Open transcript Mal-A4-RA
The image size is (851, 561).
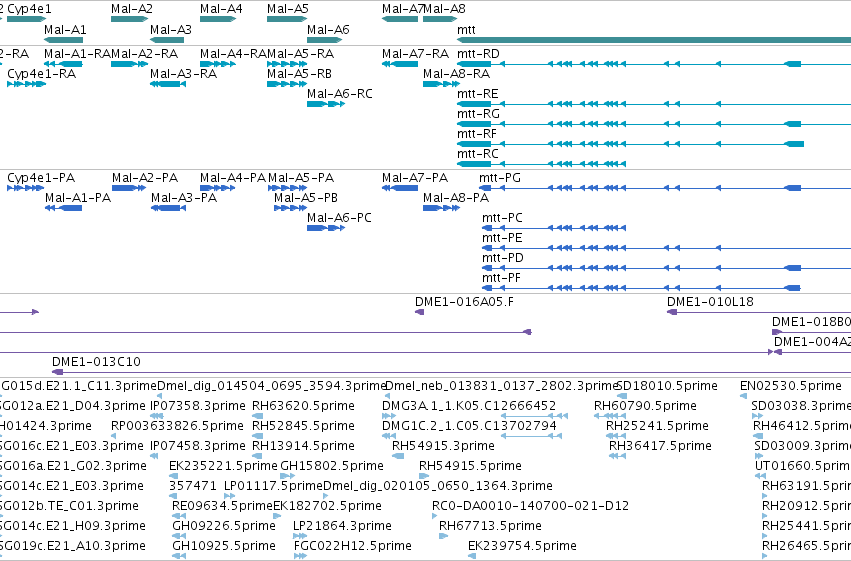(218, 64)
